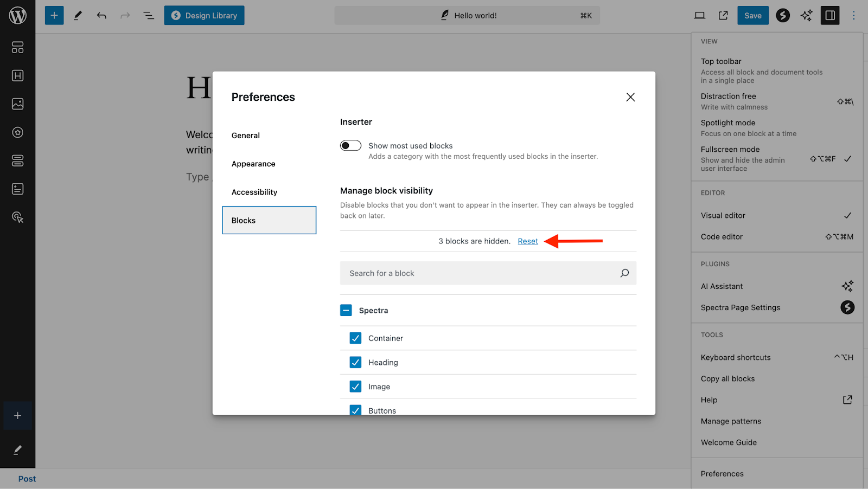Toggle Fullscreen mode option
This screenshot has height=489, width=868.
coord(777,158)
